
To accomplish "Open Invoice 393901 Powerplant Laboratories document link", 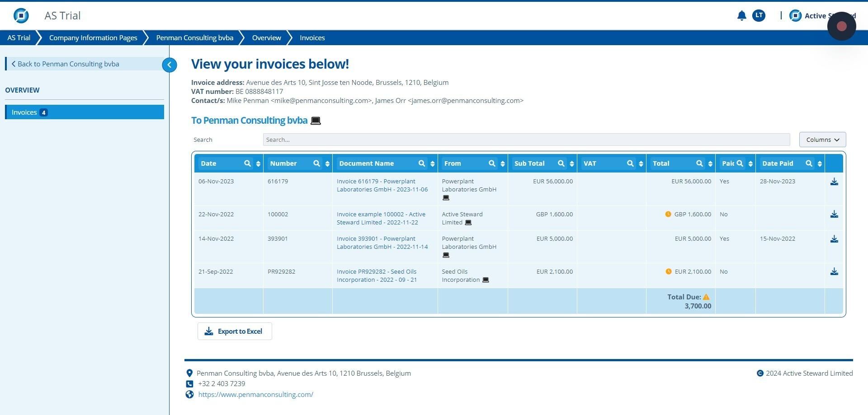I will point(382,243).
